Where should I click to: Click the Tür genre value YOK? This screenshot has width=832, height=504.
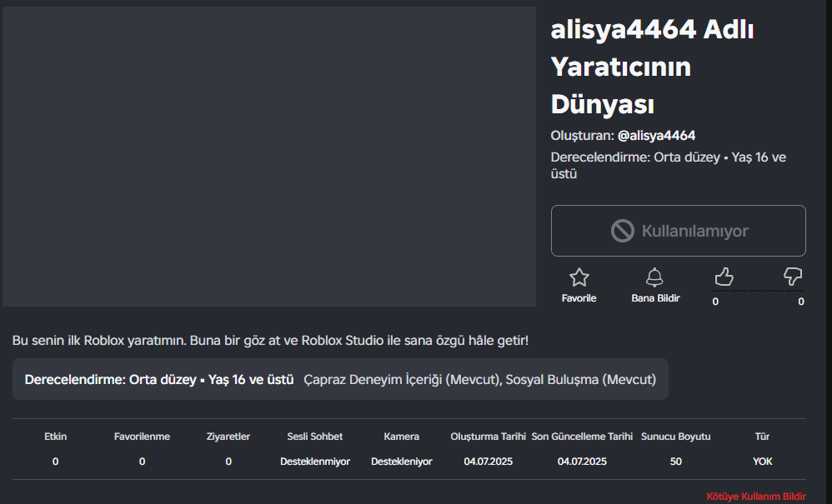coord(763,461)
